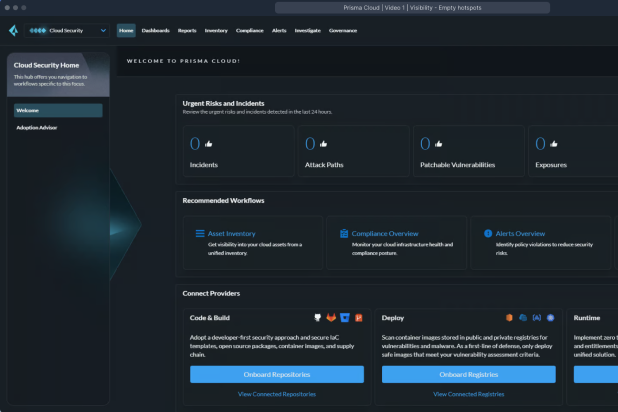Click the Urgent Risks and Incidents heading
The width and height of the screenshot is (618, 412).
[223, 104]
